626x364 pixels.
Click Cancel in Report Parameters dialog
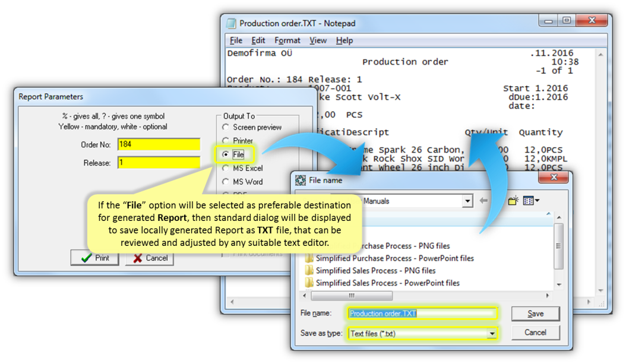150,258
